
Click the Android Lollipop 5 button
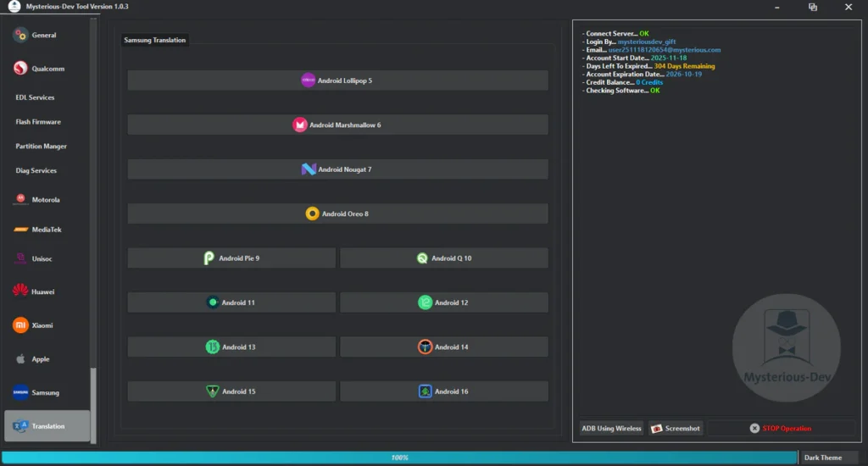pyautogui.click(x=337, y=80)
